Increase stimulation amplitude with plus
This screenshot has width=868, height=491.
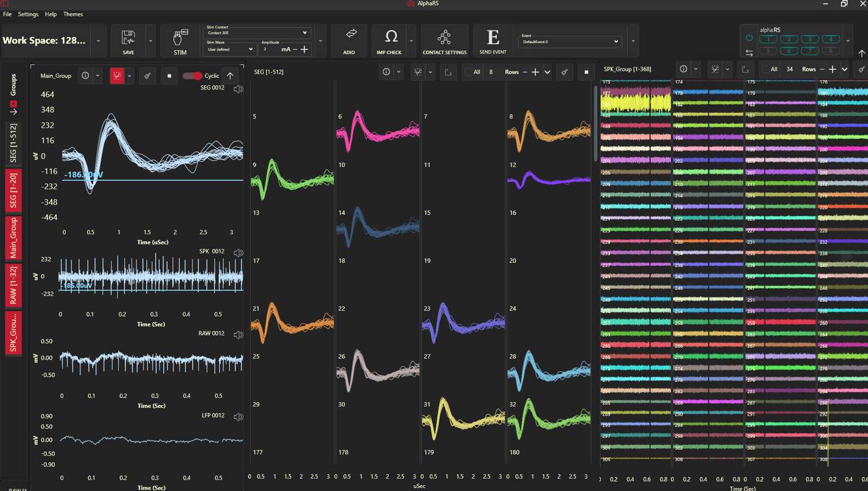pos(304,50)
